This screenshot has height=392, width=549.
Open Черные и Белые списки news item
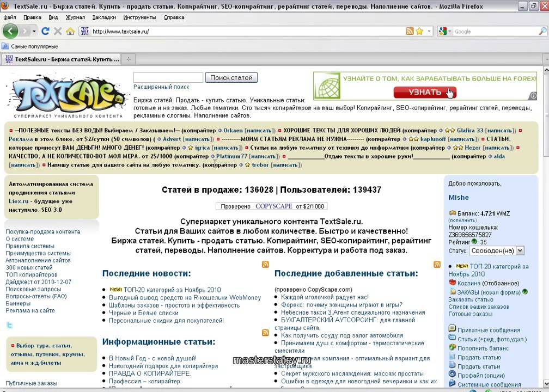point(144,313)
